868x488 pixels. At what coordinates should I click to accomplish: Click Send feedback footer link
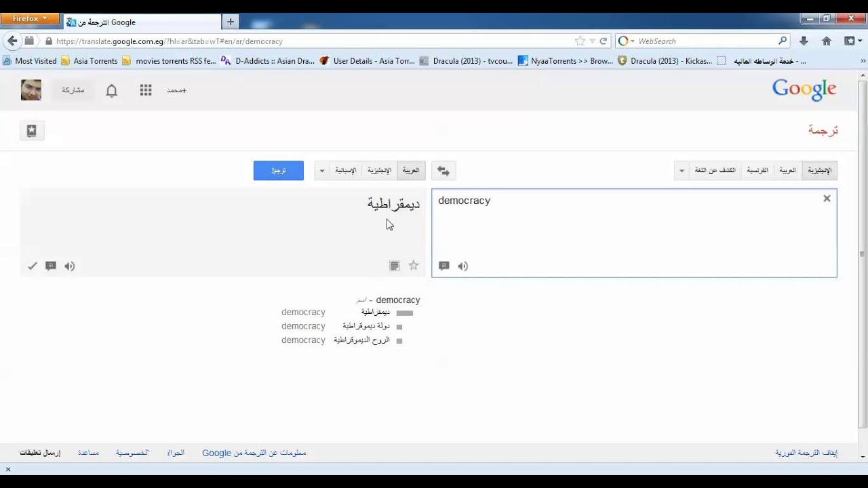click(40, 453)
